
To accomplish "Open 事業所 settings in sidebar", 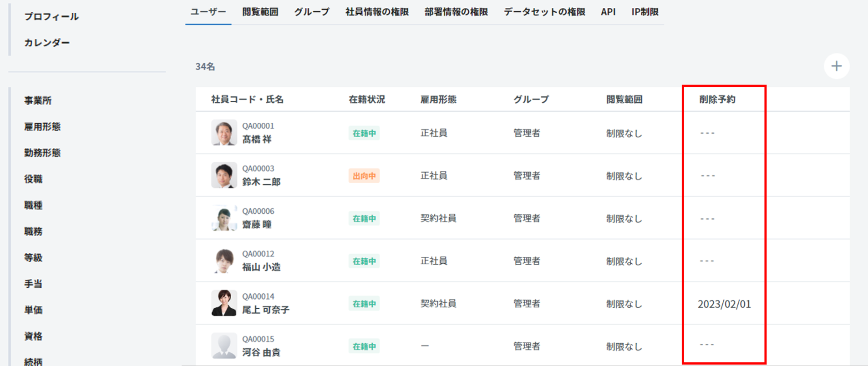I will coord(38,100).
